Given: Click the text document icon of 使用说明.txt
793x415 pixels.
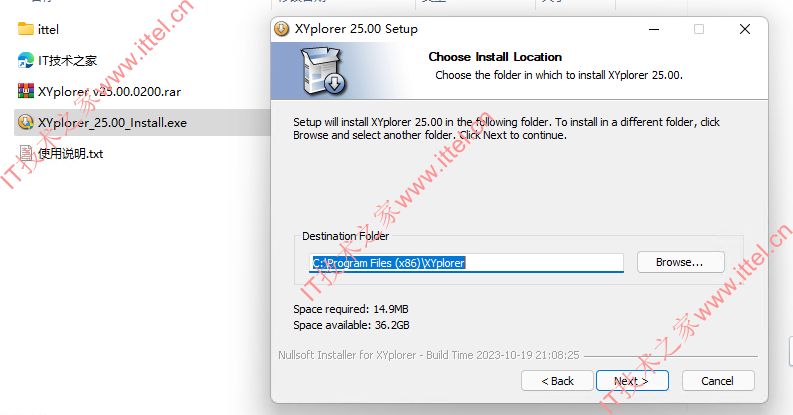Looking at the screenshot, I should (x=25, y=153).
